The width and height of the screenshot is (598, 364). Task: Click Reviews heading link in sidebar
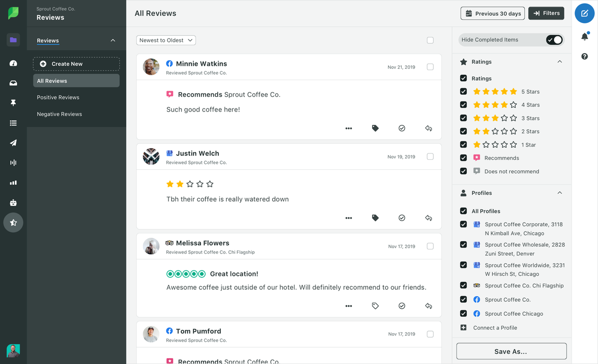[48, 41]
